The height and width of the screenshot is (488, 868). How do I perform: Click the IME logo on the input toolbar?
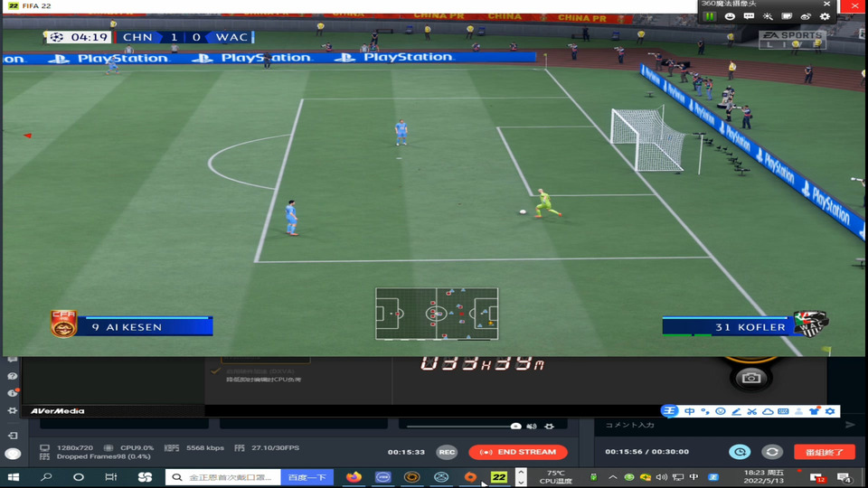tap(669, 411)
